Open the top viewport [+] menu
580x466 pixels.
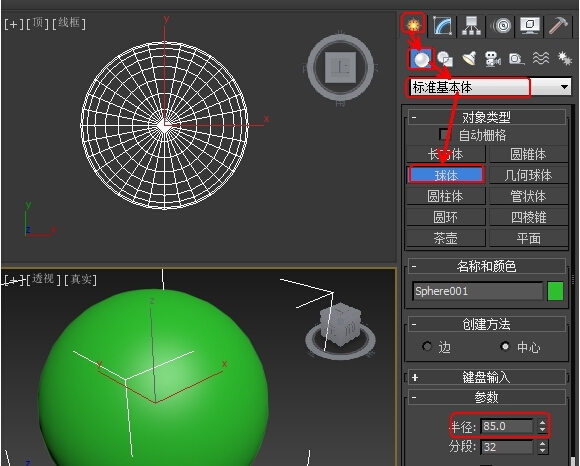tap(14, 24)
